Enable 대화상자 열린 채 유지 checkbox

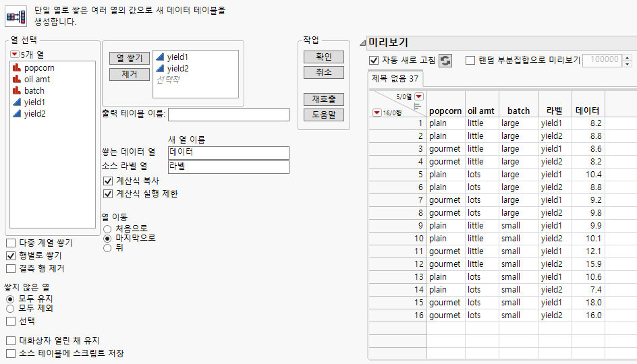point(11,341)
